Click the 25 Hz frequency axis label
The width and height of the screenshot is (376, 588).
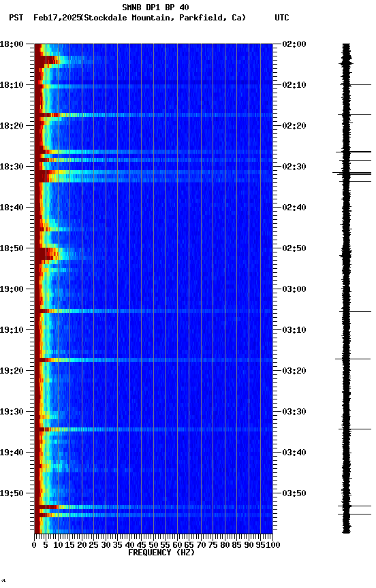(93, 545)
